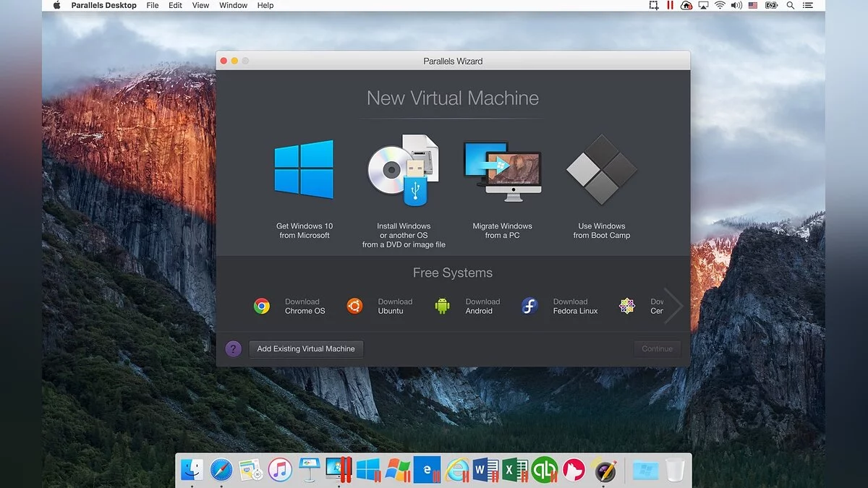Viewport: 868px width, 488px height.
Task: Select Install Windows from DVD or image file
Action: (403, 171)
